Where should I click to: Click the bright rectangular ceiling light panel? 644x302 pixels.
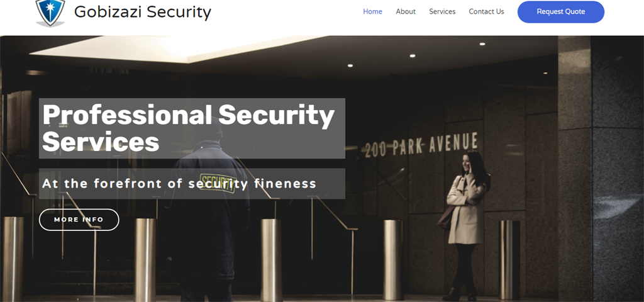click(x=177, y=48)
